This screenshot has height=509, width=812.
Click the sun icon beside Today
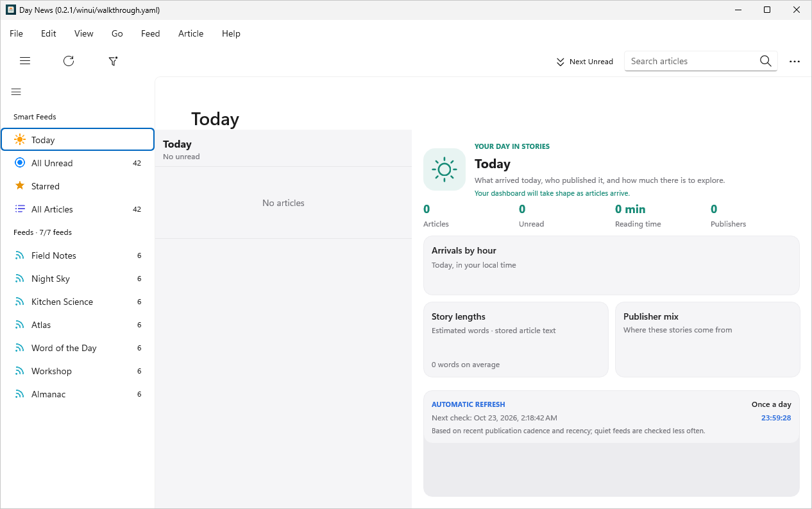(x=20, y=140)
